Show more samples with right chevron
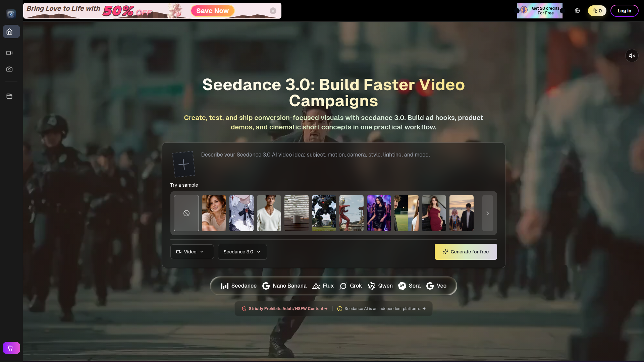Screen dimensions: 644x362 tap(487, 213)
